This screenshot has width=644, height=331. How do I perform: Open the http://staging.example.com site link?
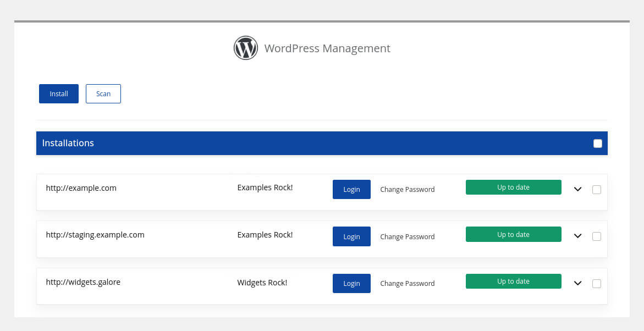95,234
